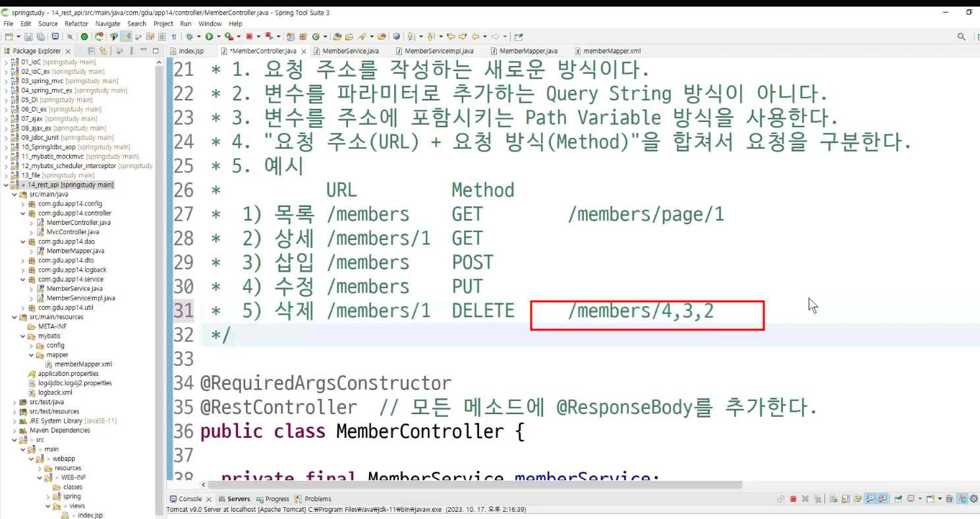Collapse all in Package Explorer
The width and height of the screenshot is (980, 519).
click(x=92, y=51)
